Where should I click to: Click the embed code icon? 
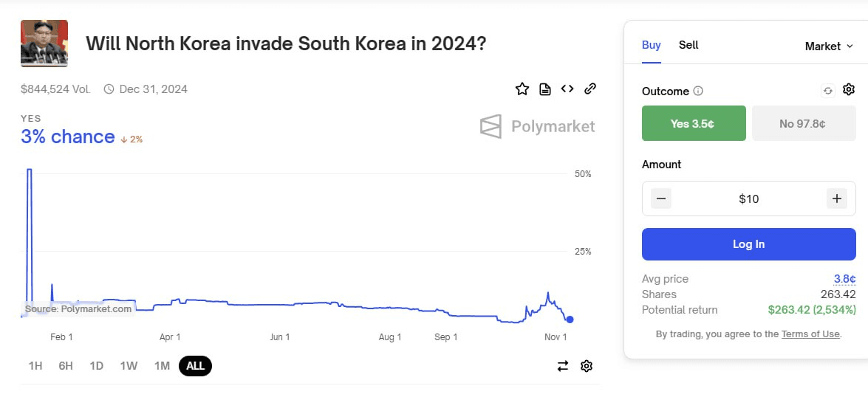point(567,89)
